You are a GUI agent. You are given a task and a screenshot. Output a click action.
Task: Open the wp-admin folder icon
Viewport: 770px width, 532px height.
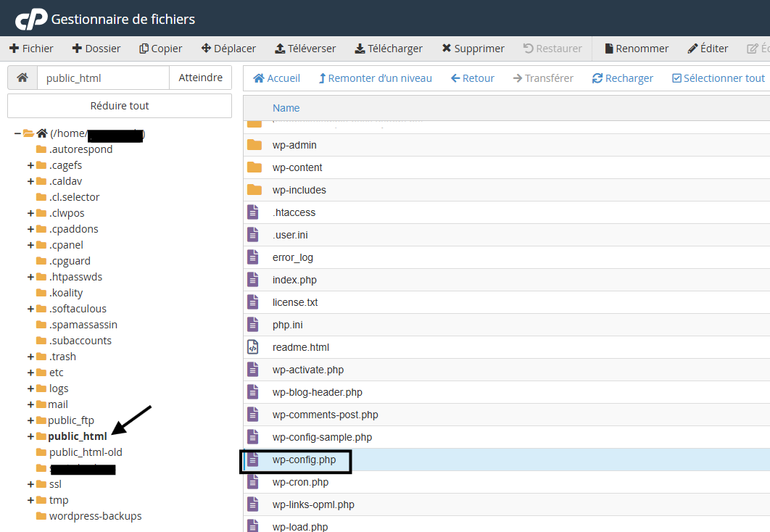[254, 145]
